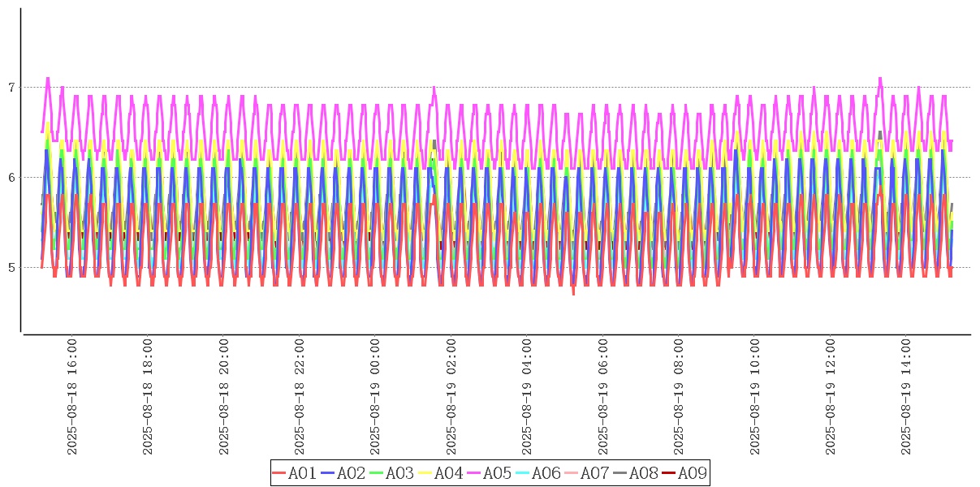
Task: Select the A09 legend entry
Action: pyautogui.click(x=684, y=473)
